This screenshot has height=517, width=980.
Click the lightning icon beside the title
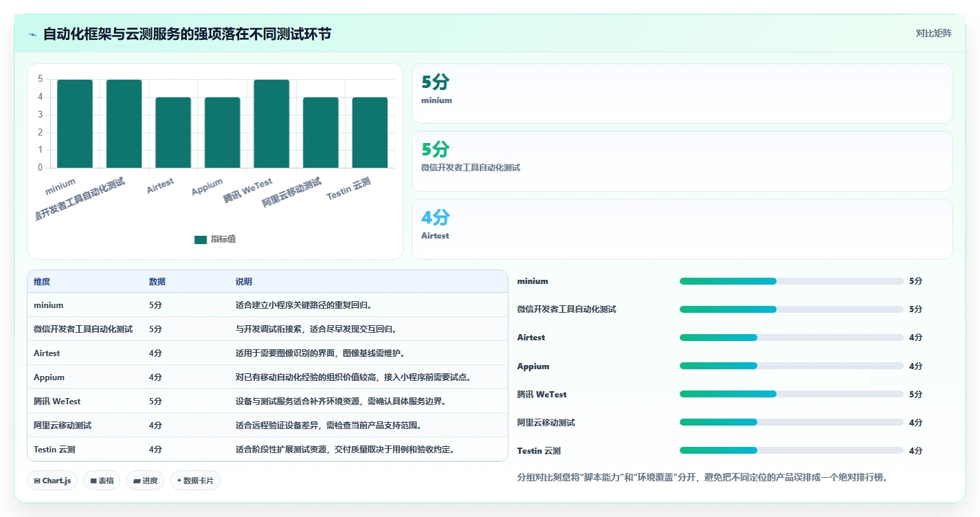coord(33,34)
